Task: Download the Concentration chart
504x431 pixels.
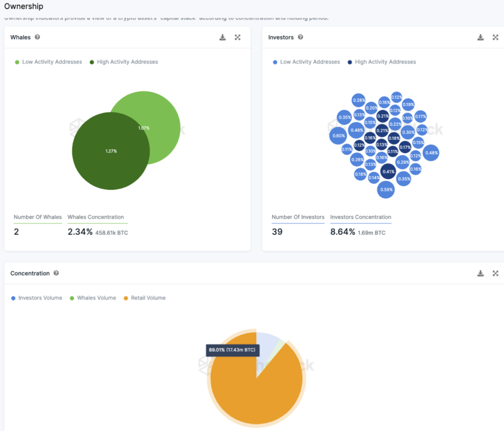Action: pos(480,273)
